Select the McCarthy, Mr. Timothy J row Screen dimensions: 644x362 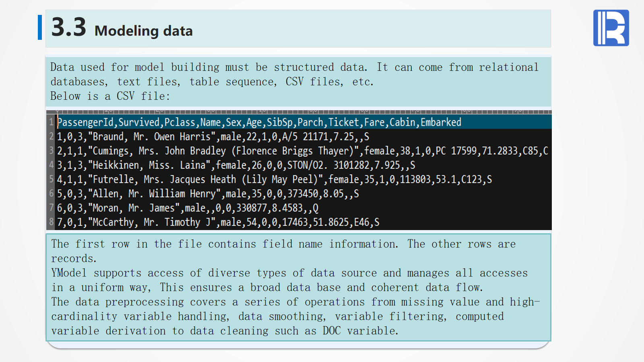coord(218,222)
